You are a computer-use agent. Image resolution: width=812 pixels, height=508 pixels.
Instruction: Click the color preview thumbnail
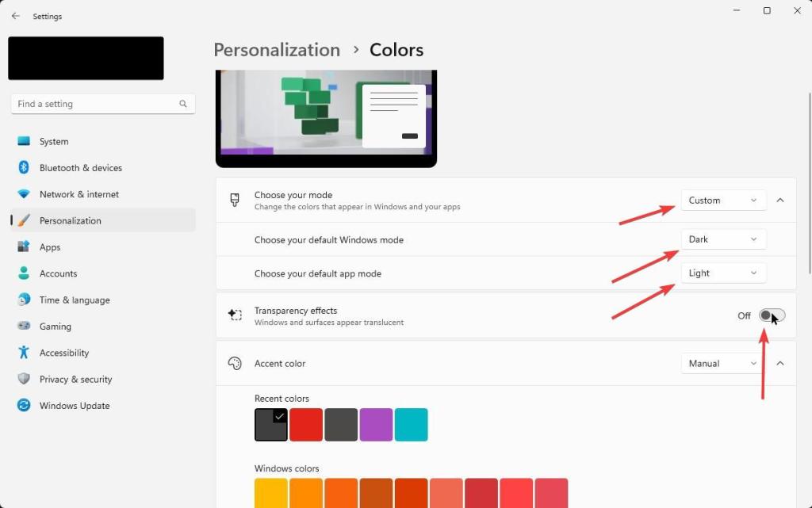pos(326,118)
